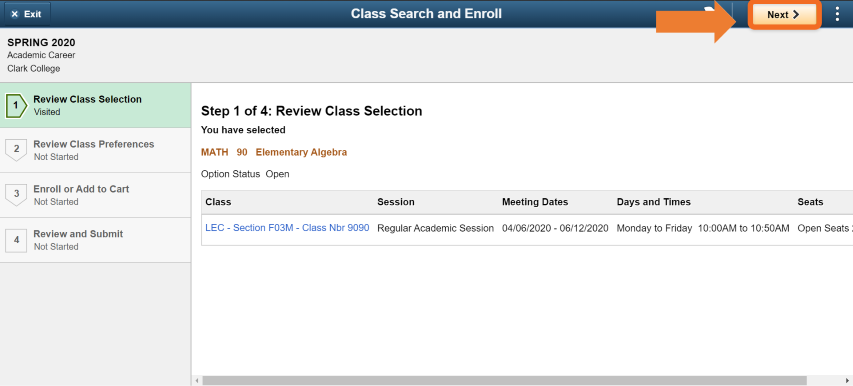Viewport: 853px width, 386px height.
Task: Proceed with the Next button
Action: [x=783, y=15]
